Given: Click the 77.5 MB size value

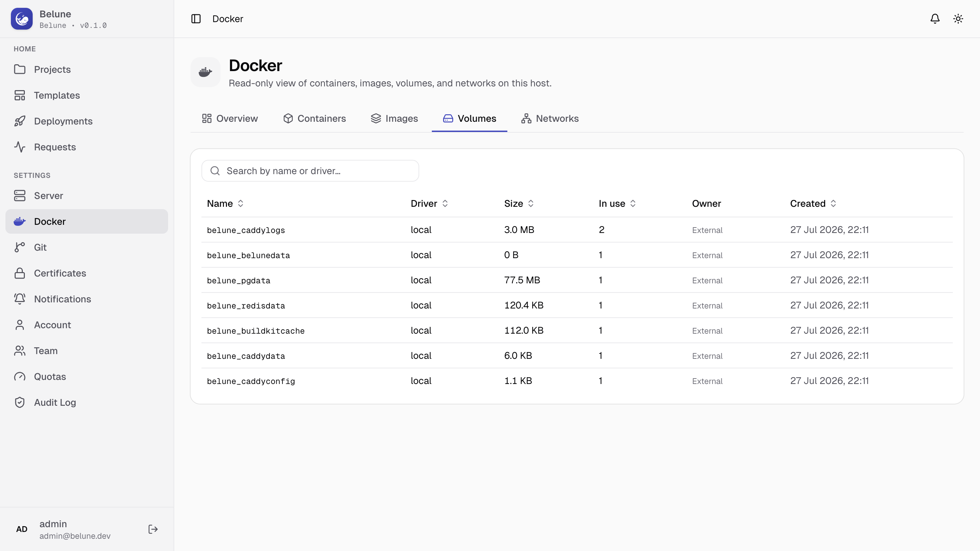Looking at the screenshot, I should pyautogui.click(x=522, y=280).
